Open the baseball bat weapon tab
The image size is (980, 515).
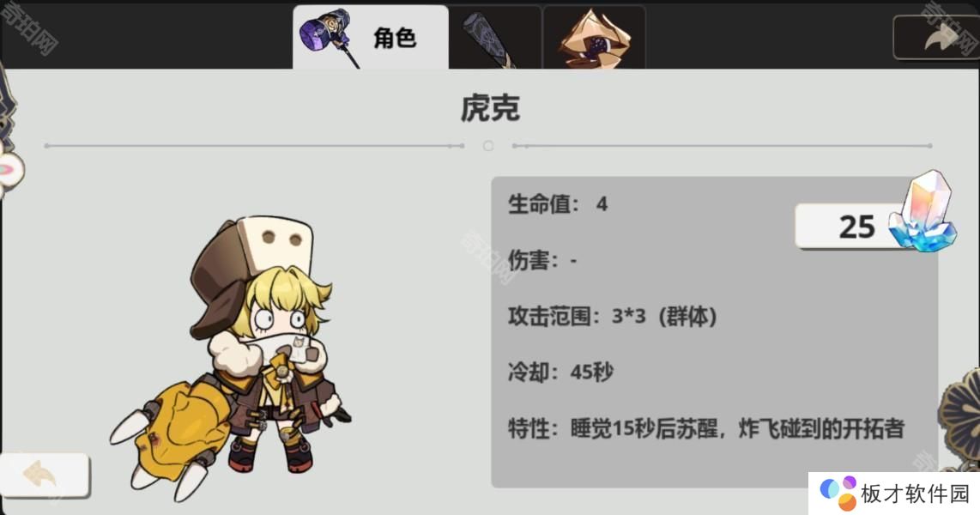click(x=495, y=38)
